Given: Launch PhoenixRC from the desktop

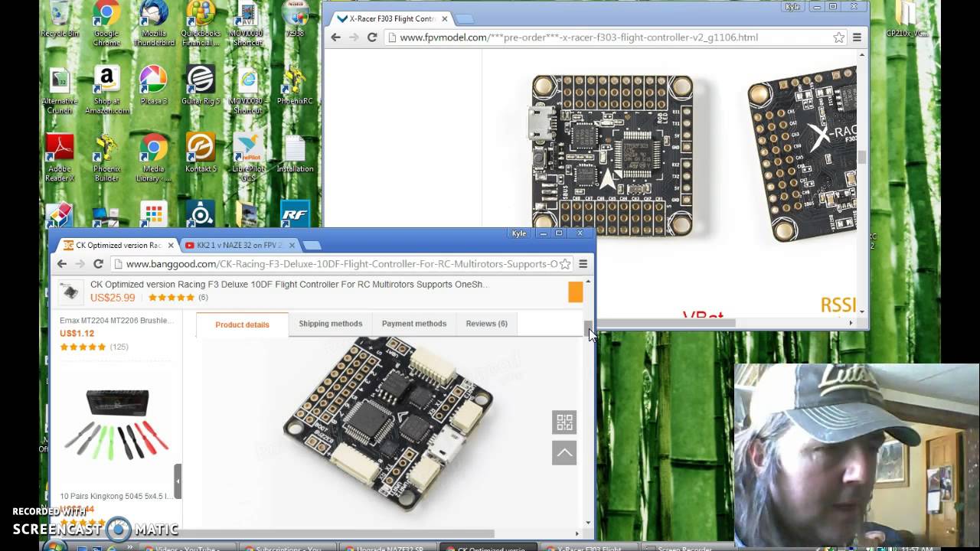Looking at the screenshot, I should (x=295, y=86).
